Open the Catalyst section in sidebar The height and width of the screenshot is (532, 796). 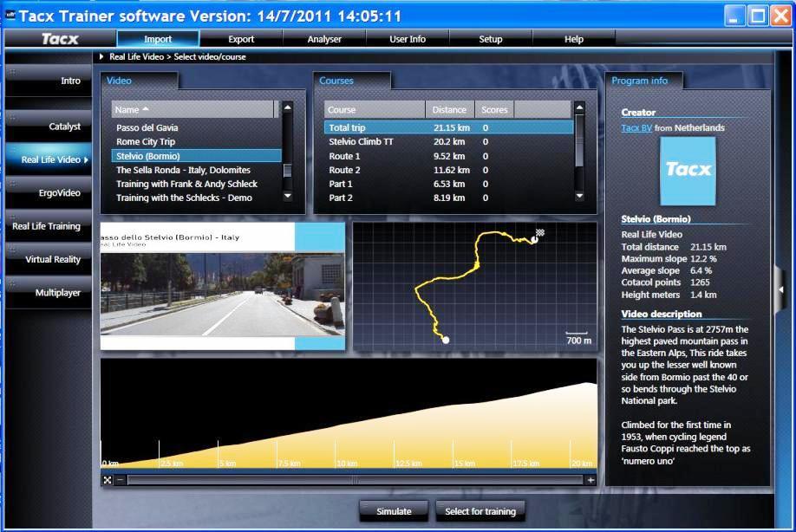(x=49, y=126)
